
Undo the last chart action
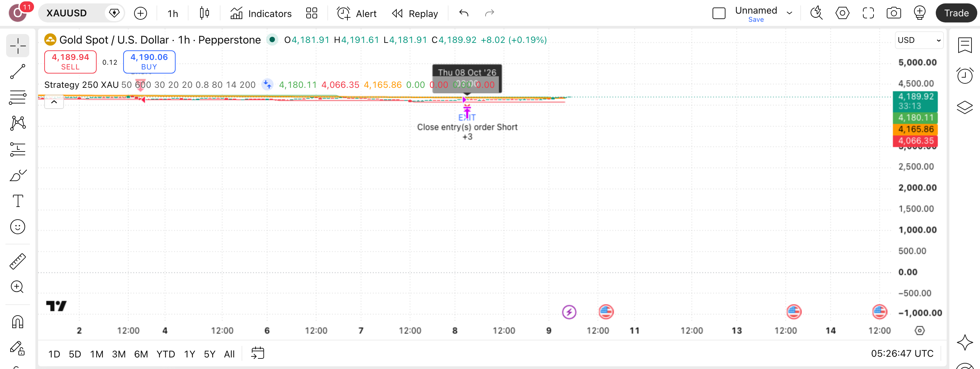(x=464, y=13)
